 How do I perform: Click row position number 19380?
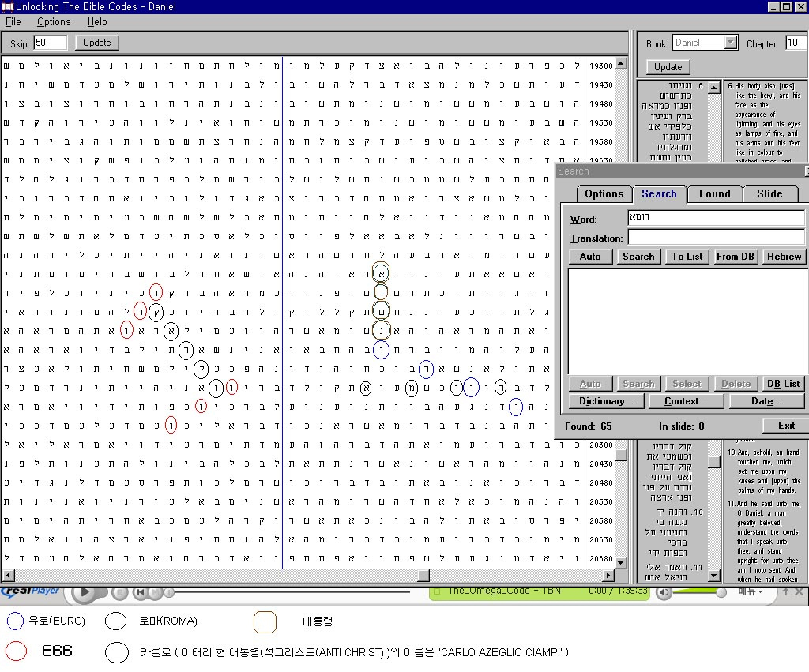[x=601, y=66]
